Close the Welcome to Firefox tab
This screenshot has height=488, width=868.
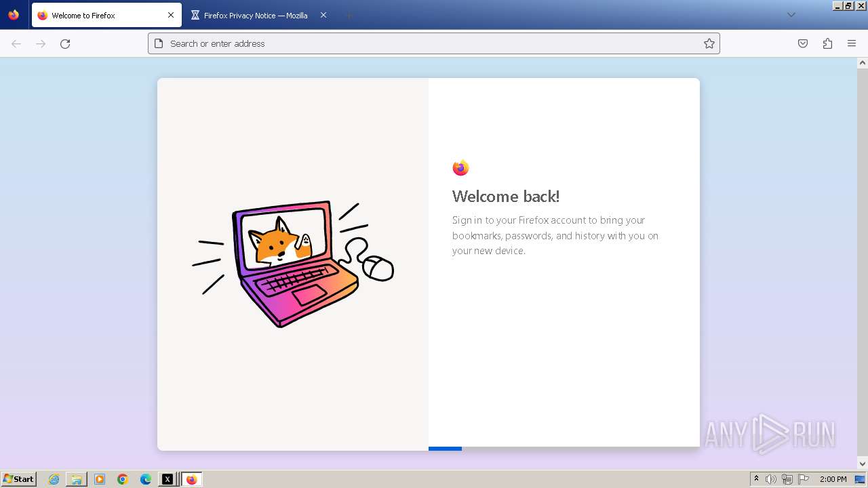pos(171,15)
